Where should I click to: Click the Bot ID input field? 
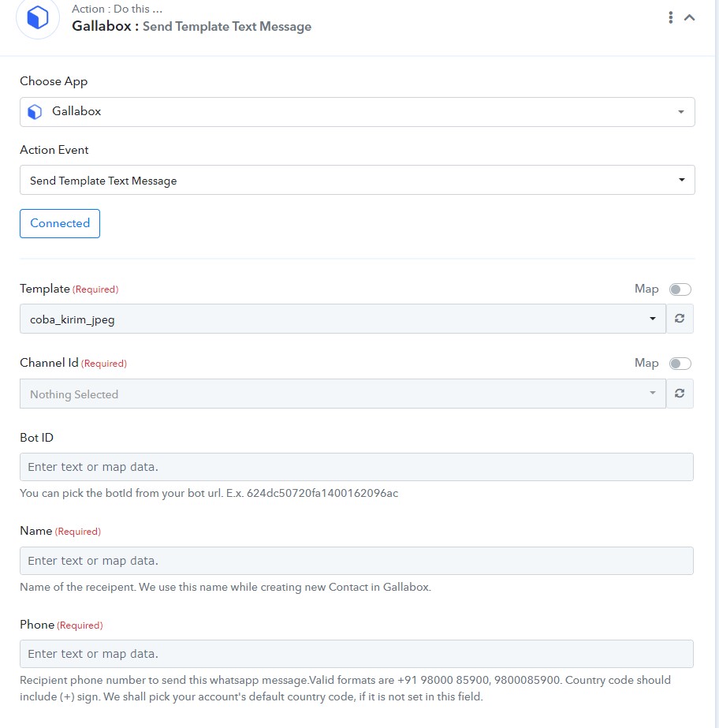pos(356,467)
